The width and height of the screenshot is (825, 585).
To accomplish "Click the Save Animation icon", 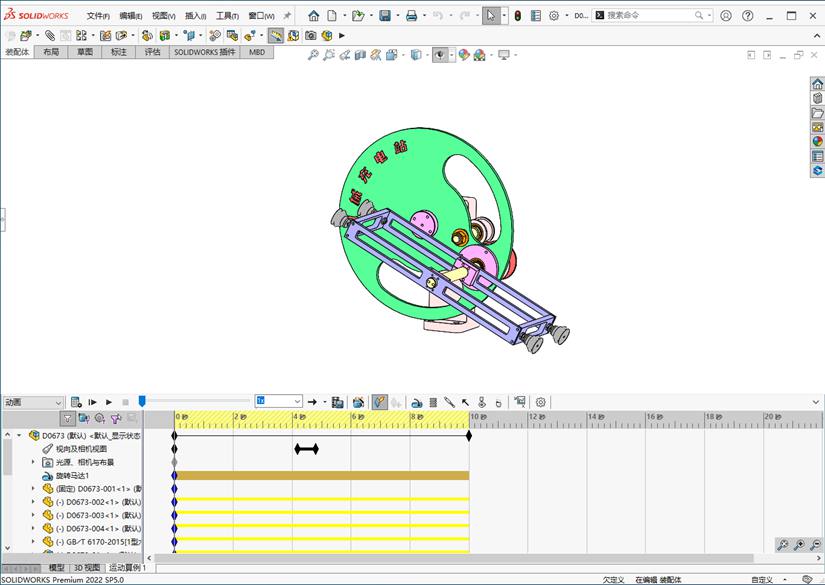I will click(x=338, y=402).
